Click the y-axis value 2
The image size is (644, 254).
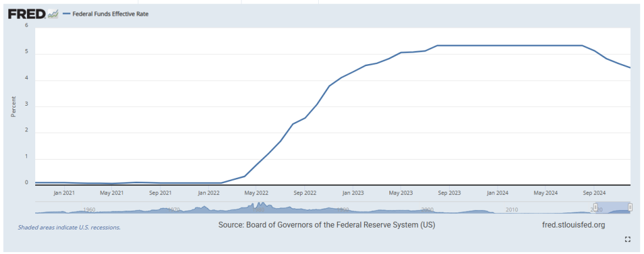click(x=26, y=131)
